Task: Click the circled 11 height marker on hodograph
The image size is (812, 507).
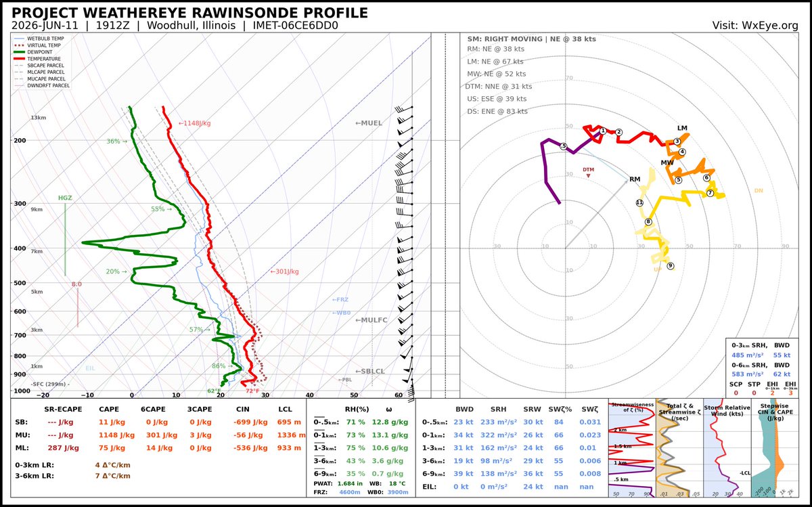Action: click(639, 202)
